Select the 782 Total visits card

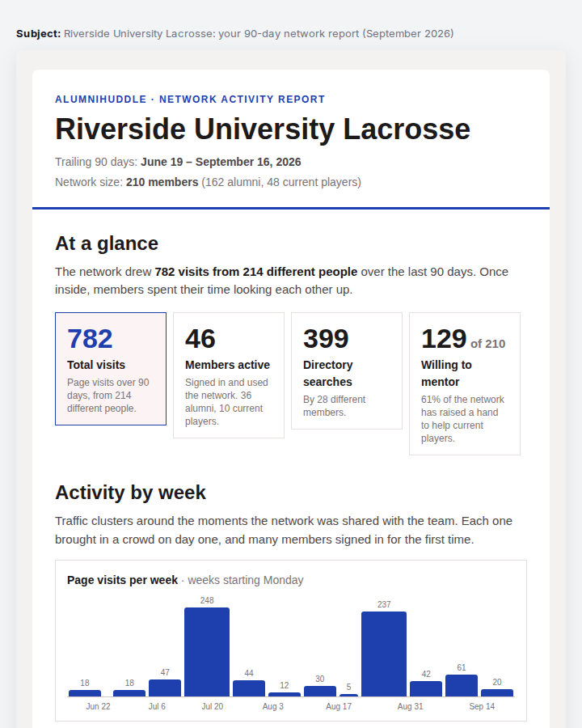pos(111,369)
